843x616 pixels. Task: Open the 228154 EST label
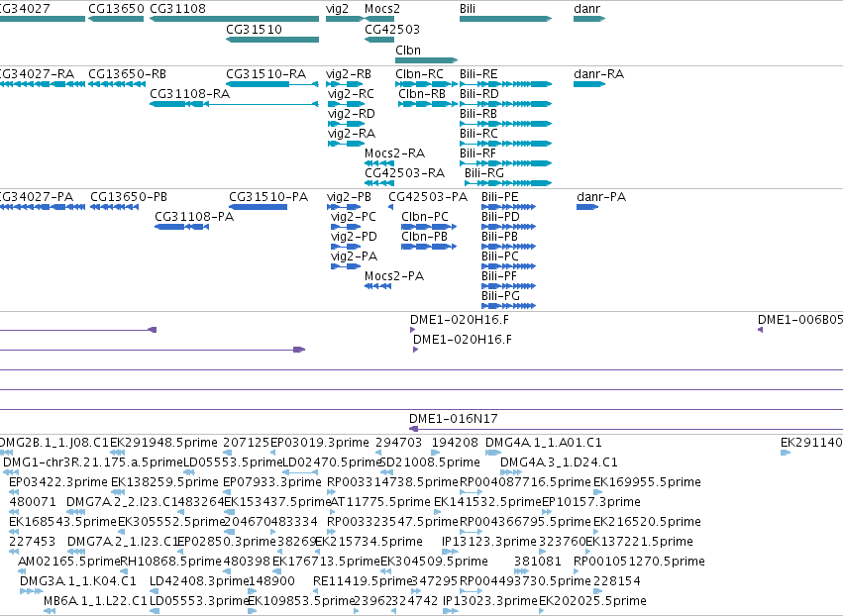point(616,581)
